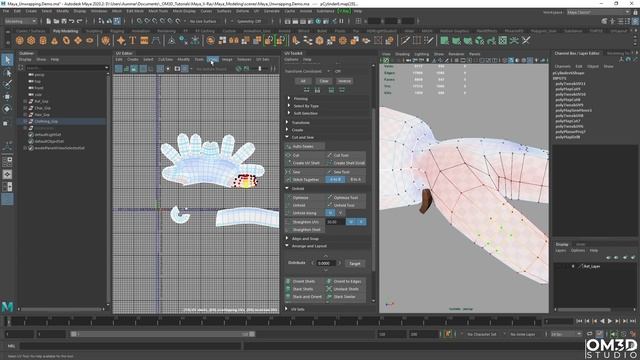Click the Clear selection button in UV Toolkit

point(324,81)
